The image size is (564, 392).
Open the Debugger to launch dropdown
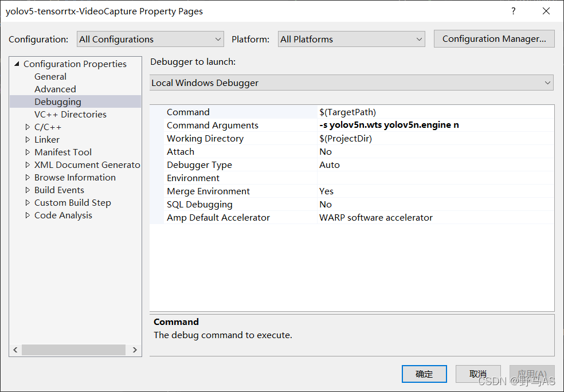click(x=351, y=83)
